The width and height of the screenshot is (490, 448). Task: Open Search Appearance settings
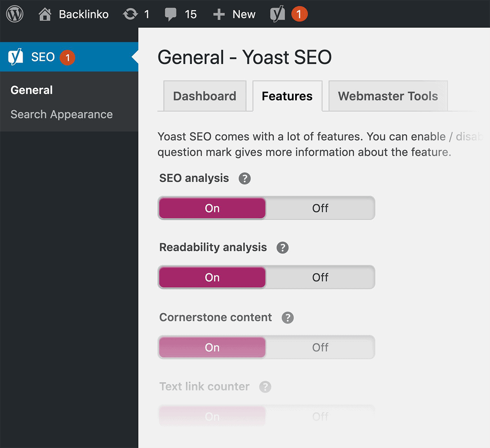(62, 115)
